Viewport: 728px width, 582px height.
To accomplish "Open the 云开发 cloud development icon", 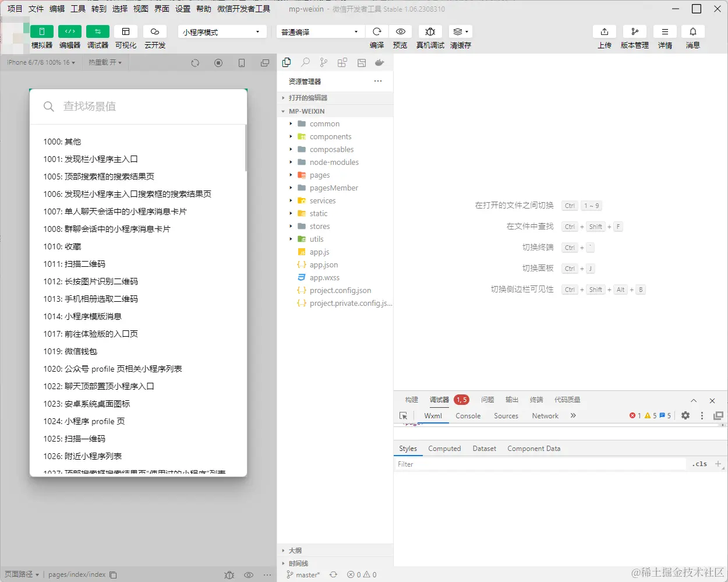I will click(155, 31).
